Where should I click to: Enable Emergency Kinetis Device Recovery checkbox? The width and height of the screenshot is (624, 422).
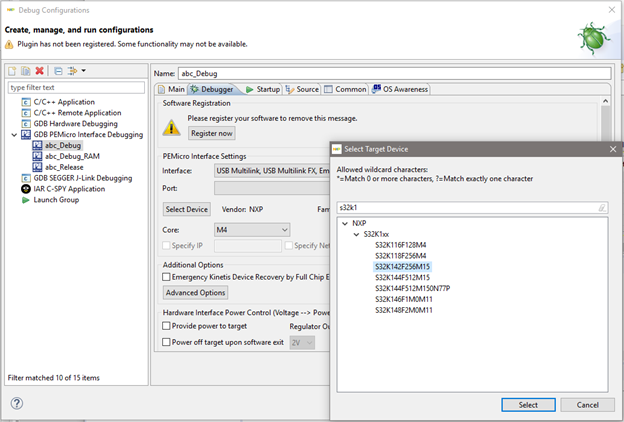click(168, 276)
